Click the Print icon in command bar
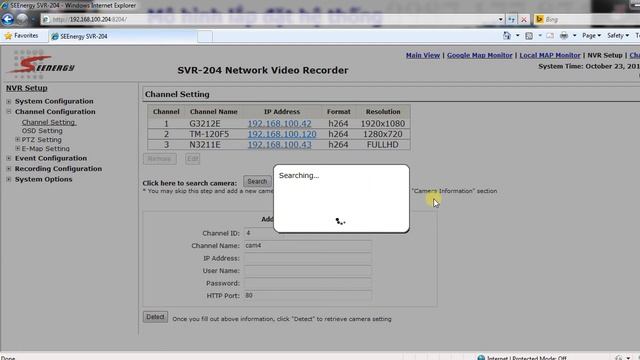 (x=564, y=36)
